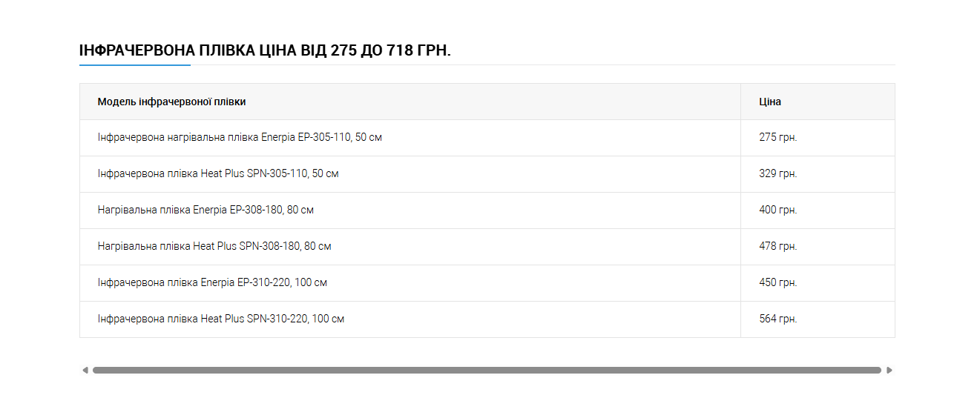Click the 450 грн. price cell
This screenshot has height=398, width=980.
click(818, 283)
